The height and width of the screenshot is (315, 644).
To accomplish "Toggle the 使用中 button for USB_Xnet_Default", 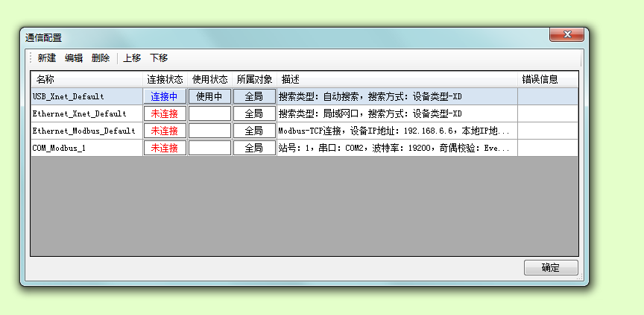I will 209,96.
